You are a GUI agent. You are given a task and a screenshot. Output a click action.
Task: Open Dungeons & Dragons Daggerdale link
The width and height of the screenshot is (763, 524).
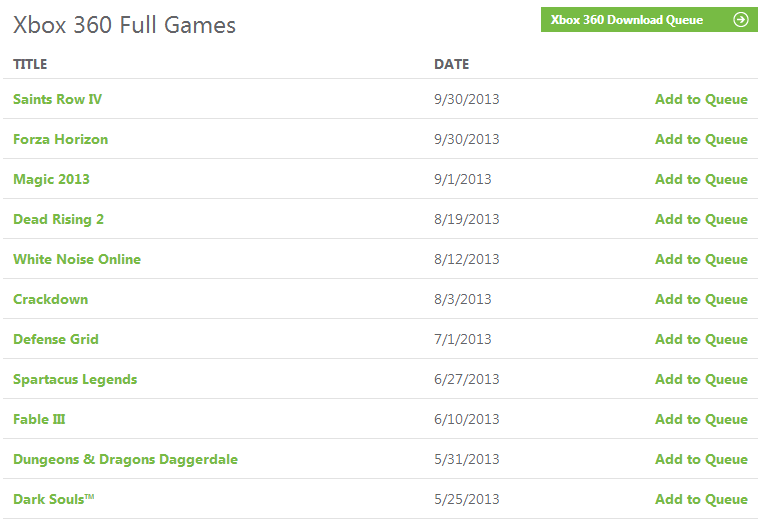coord(126,459)
